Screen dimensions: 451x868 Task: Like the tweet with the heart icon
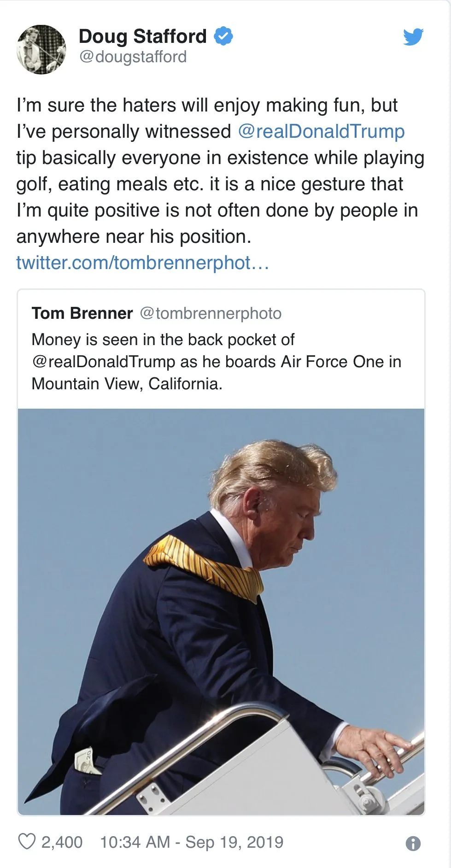point(27,841)
